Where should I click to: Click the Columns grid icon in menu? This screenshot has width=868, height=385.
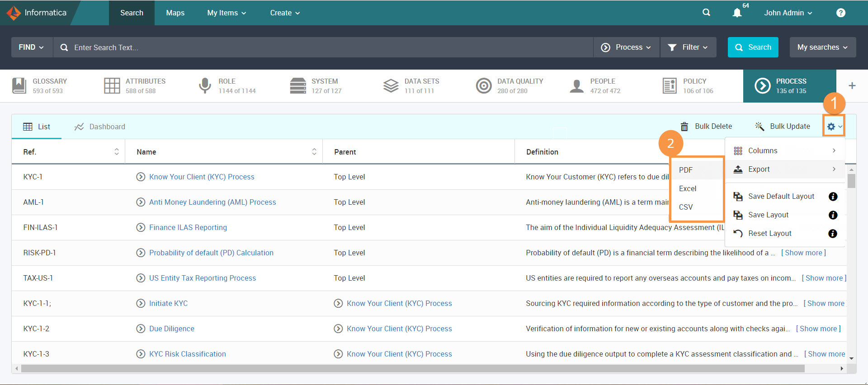[738, 151]
